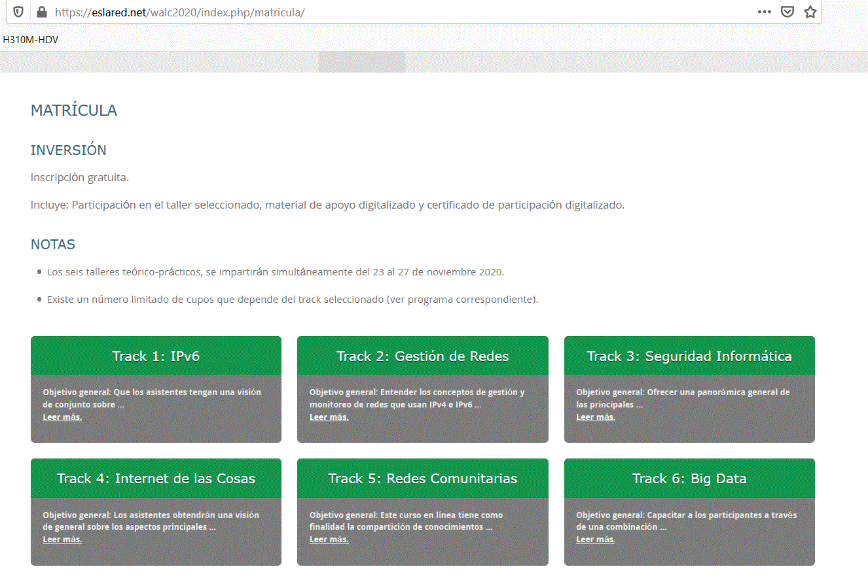Click 'Leer más' under Track 2 Gestión de Redes
Image resolution: width=868 pixels, height=588 pixels.
(x=329, y=417)
